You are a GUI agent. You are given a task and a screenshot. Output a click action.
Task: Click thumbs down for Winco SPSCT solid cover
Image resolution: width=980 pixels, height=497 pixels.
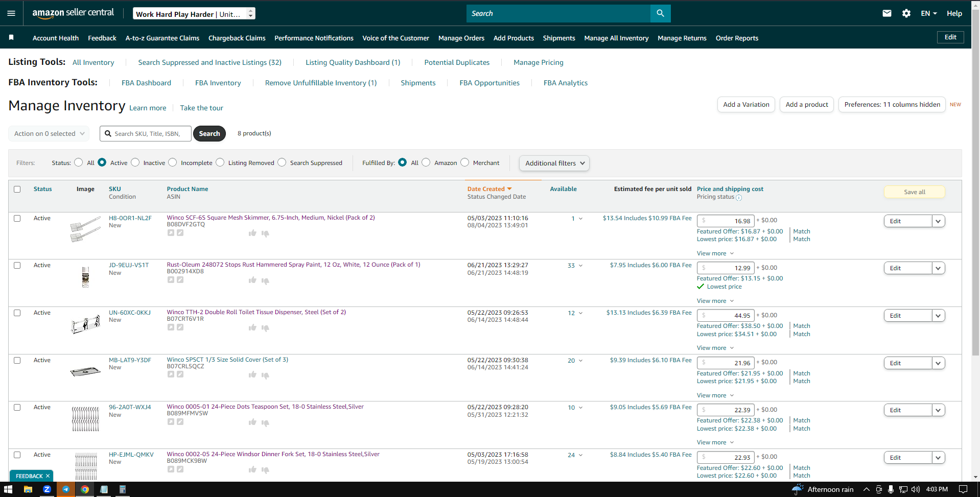coord(265,375)
